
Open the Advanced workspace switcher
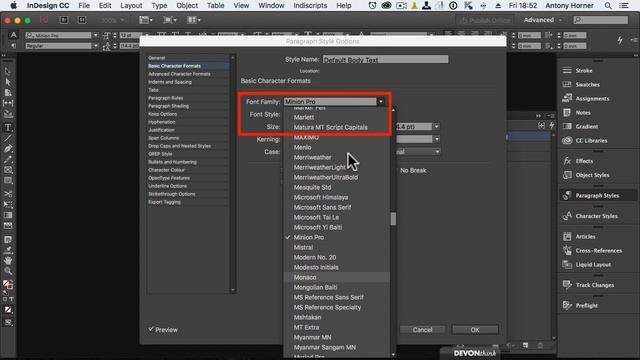pos(542,20)
